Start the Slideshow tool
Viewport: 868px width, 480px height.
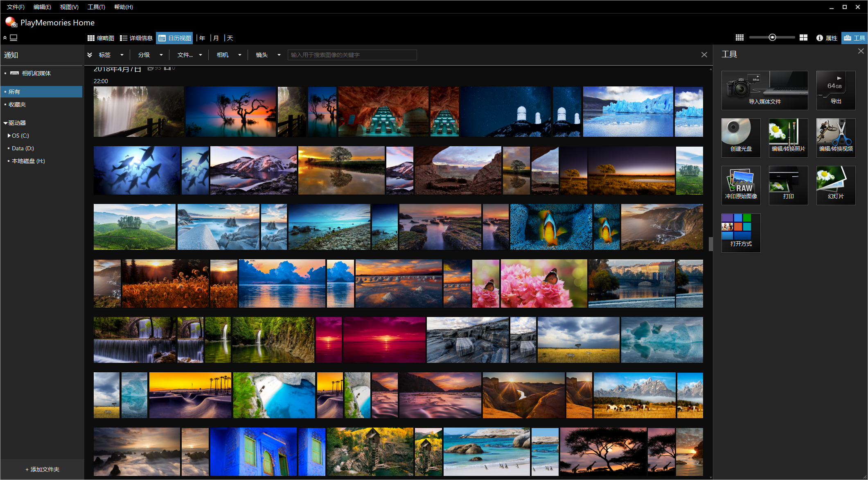pyautogui.click(x=835, y=185)
